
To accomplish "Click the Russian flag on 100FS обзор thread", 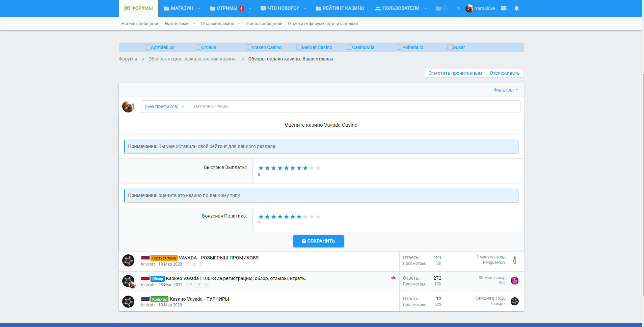I will (x=145, y=278).
